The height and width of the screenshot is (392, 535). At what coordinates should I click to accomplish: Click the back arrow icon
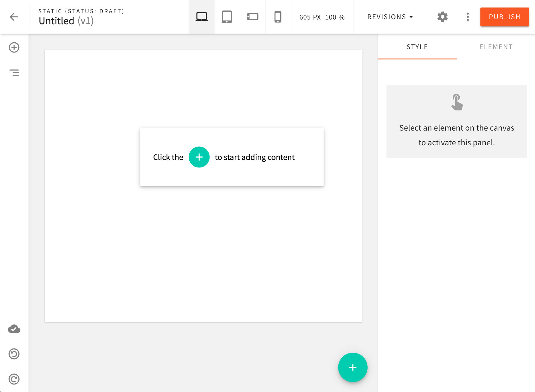coord(14,17)
